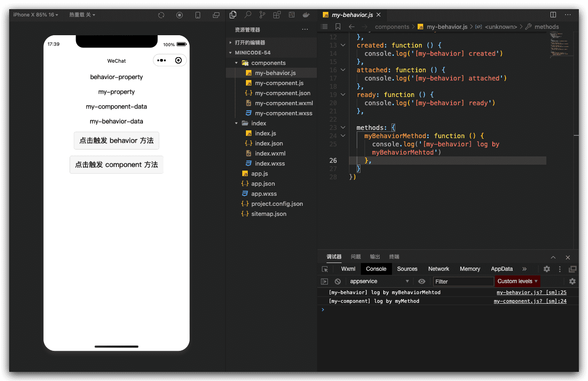Switch to the Network tab

pos(438,269)
